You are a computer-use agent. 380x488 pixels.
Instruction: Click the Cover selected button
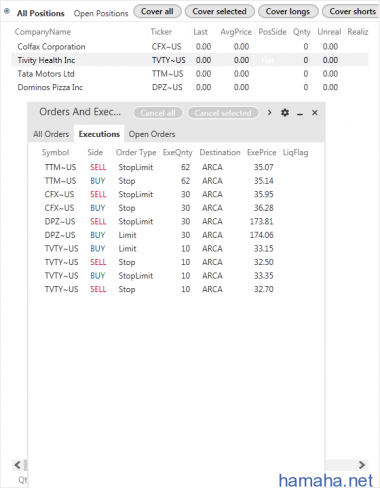click(219, 12)
